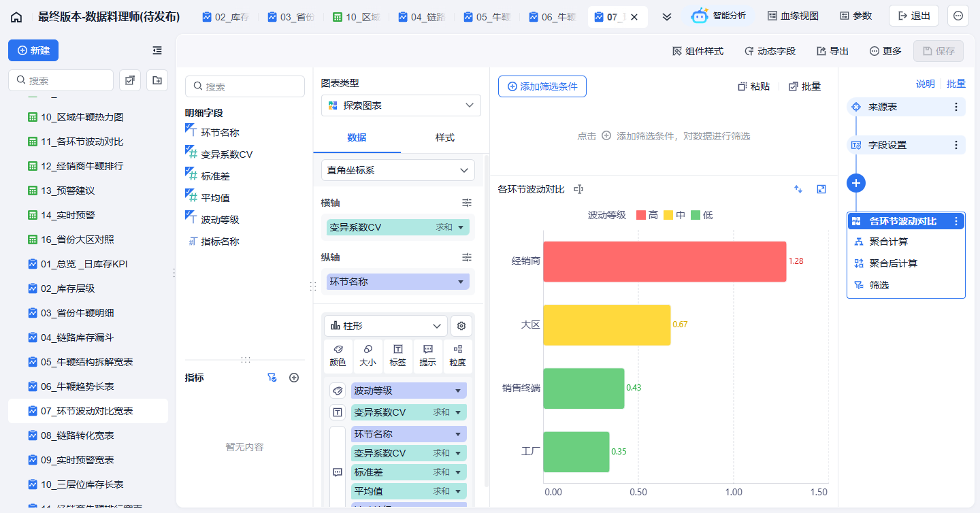Screen dimensions: 980x513
Task: Click the 新建 new button
Action: pyautogui.click(x=33, y=50)
